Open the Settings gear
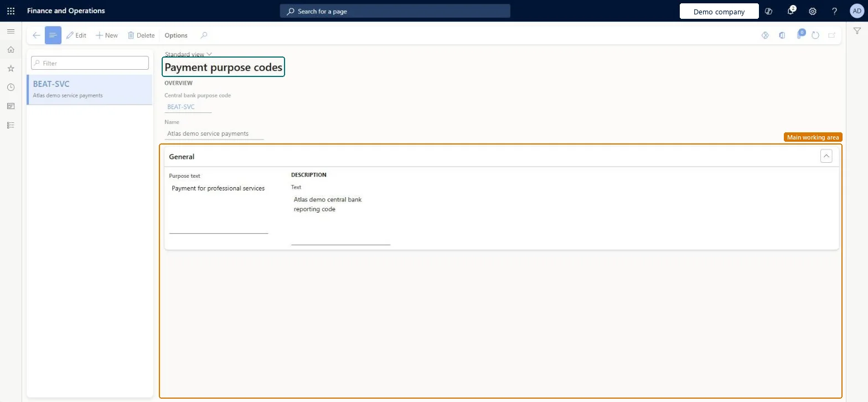Screen dimensions: 868x402 [x=813, y=11]
